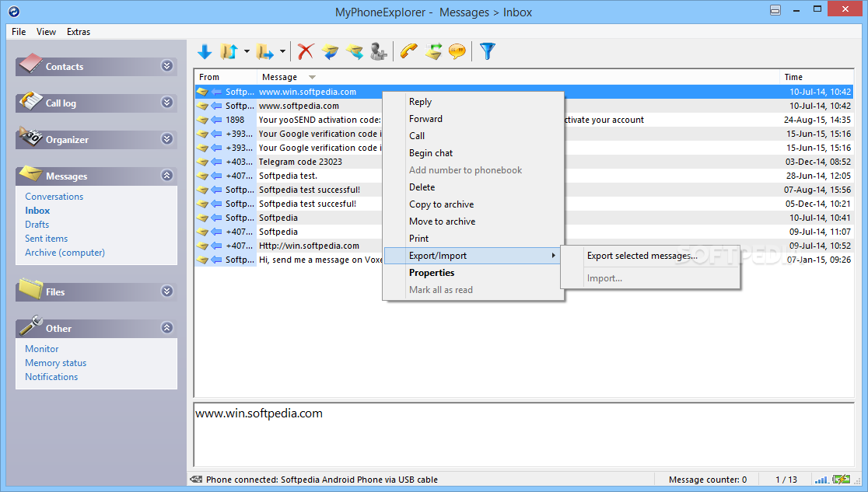Screen dimensions: 868x492
Task: Click the orange chat bubble icon
Action: tap(457, 52)
